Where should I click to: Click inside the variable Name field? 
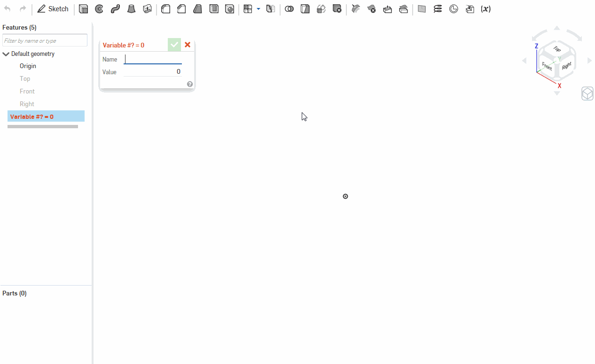(152, 59)
